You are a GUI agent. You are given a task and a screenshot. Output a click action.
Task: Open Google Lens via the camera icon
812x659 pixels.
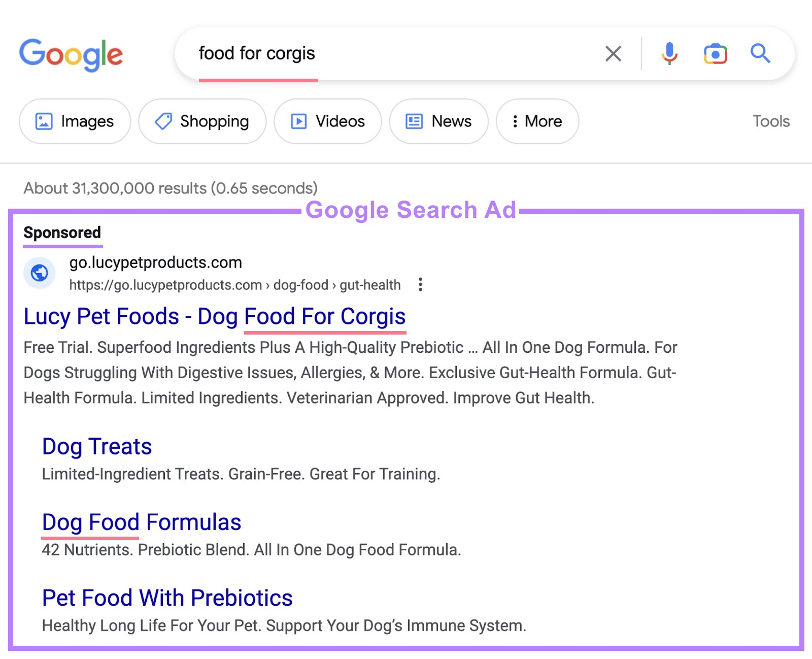pyautogui.click(x=715, y=53)
